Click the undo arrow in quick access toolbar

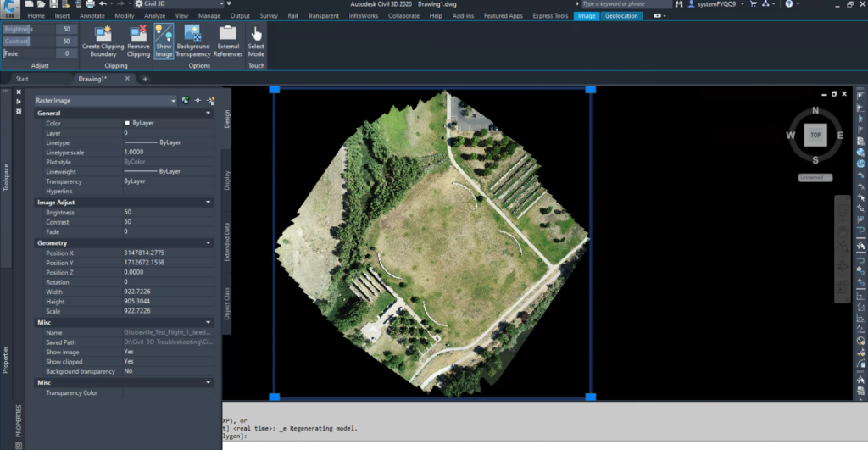tap(103, 4)
